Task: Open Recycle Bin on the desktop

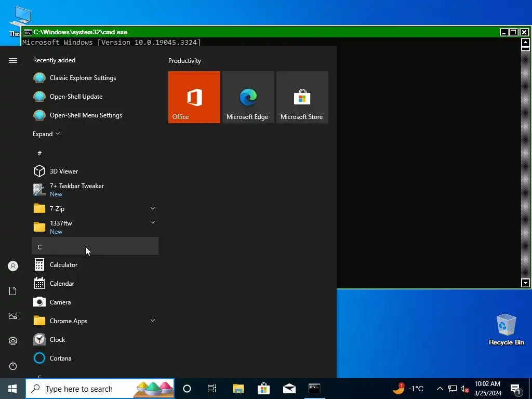Action: (x=506, y=329)
